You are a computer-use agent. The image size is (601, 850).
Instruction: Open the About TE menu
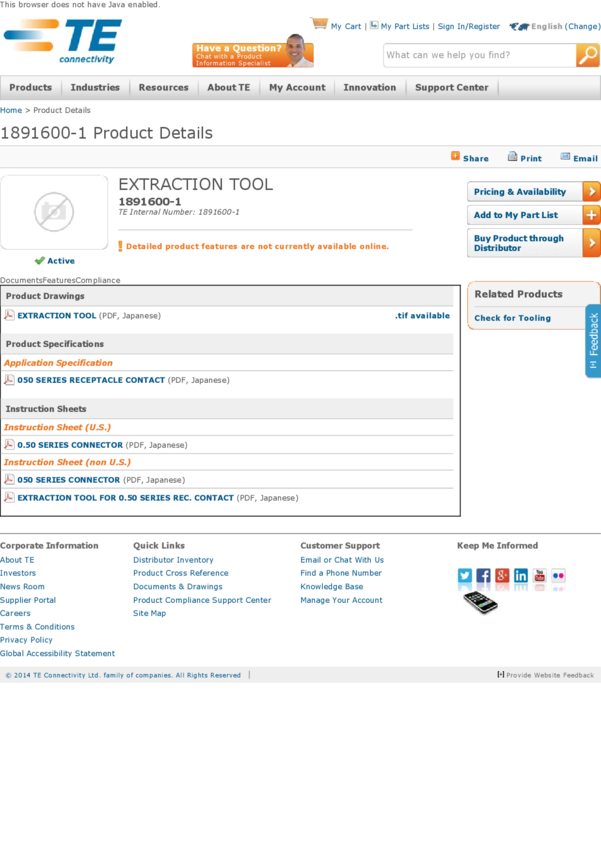[x=229, y=87]
